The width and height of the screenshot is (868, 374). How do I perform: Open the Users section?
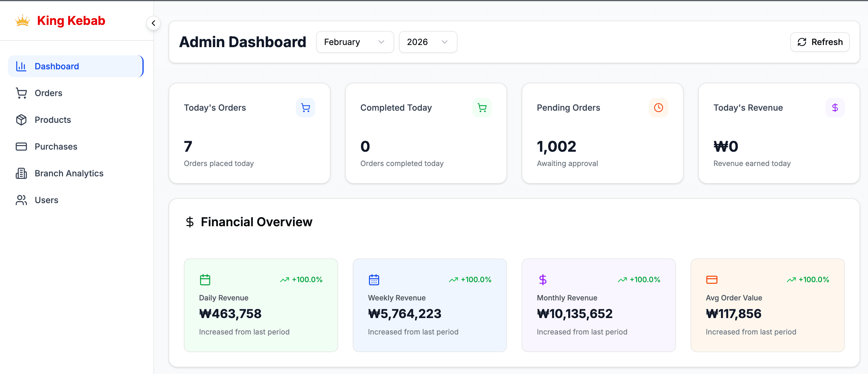tap(46, 200)
